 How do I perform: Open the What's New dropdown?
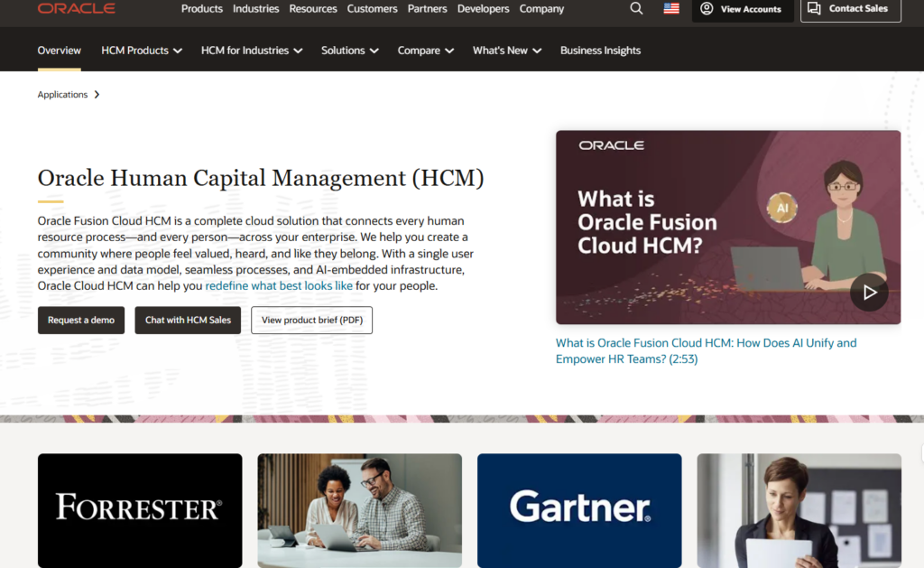coord(506,51)
